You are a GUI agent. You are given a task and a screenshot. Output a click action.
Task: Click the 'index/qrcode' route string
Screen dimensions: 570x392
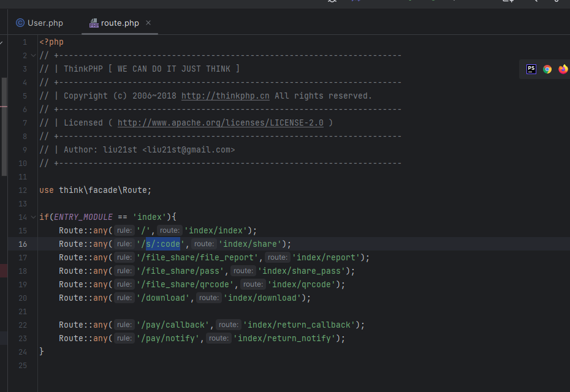302,284
